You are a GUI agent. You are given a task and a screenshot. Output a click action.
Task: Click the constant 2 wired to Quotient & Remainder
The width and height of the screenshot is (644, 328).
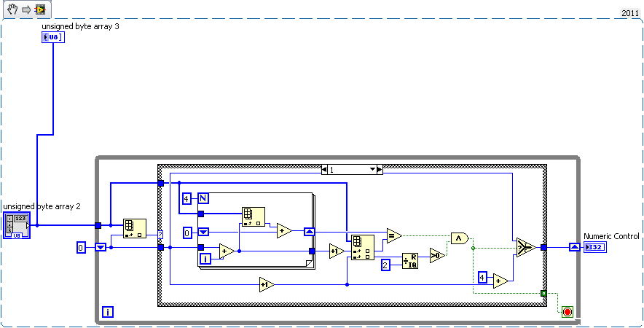click(385, 265)
